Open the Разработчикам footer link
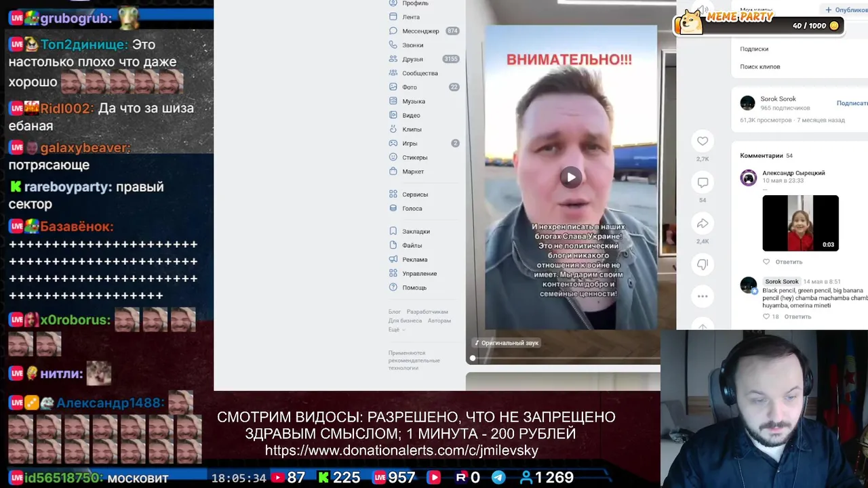This screenshot has height=488, width=868. tap(427, 312)
